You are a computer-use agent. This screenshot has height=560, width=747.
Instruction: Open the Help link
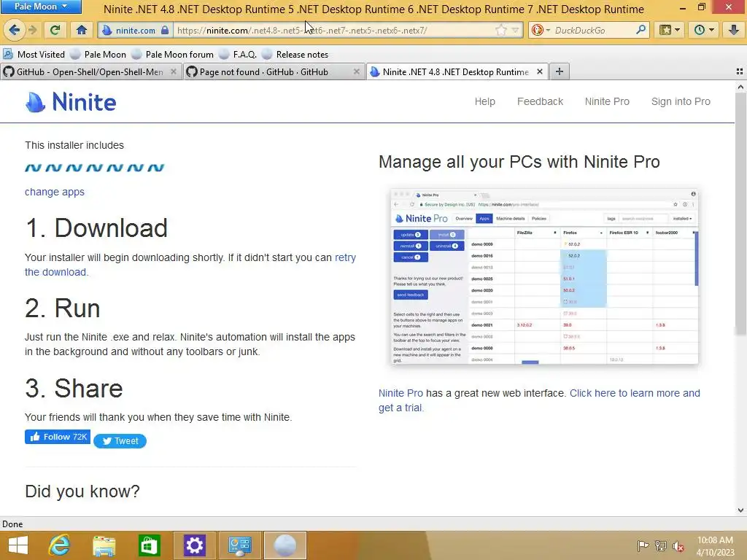pyautogui.click(x=485, y=101)
